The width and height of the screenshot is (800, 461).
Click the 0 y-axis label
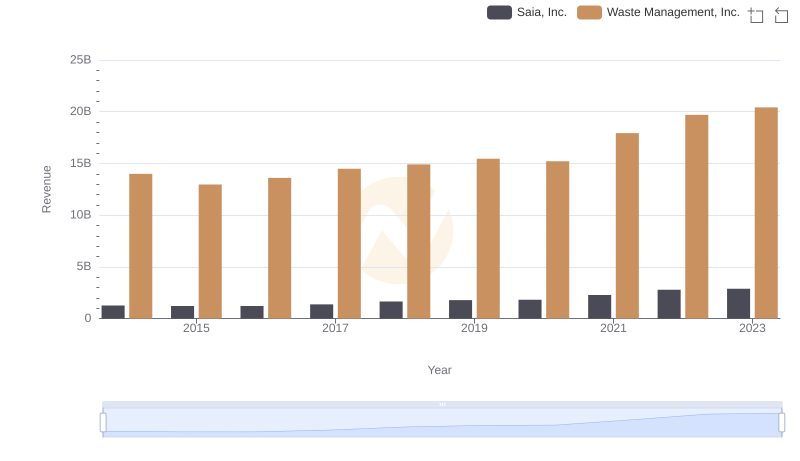(88, 319)
